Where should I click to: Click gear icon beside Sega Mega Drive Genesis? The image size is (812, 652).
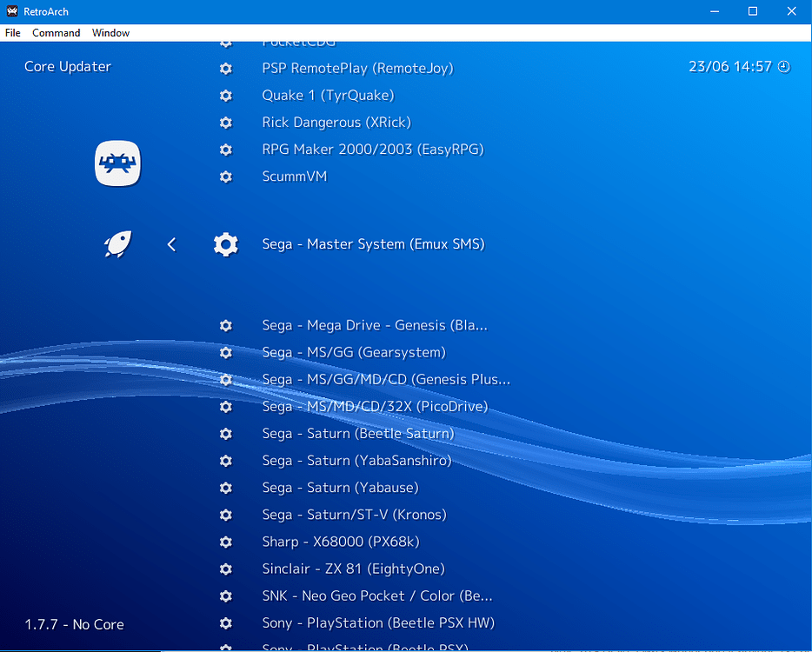click(x=226, y=325)
